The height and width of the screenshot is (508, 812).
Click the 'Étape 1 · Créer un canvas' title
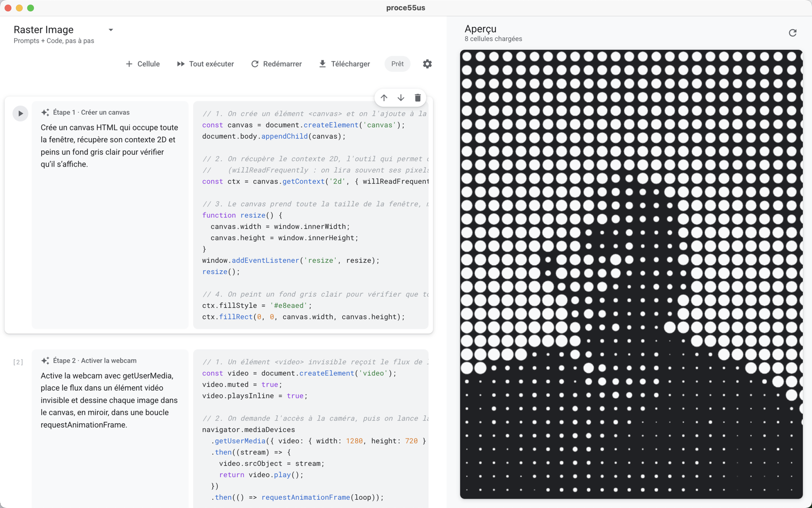91,112
